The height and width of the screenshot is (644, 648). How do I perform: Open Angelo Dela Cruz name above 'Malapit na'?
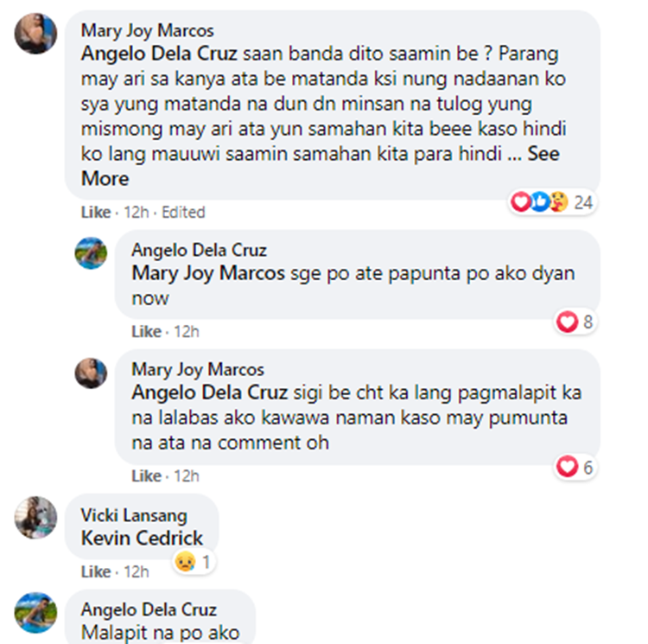pyautogui.click(x=149, y=609)
